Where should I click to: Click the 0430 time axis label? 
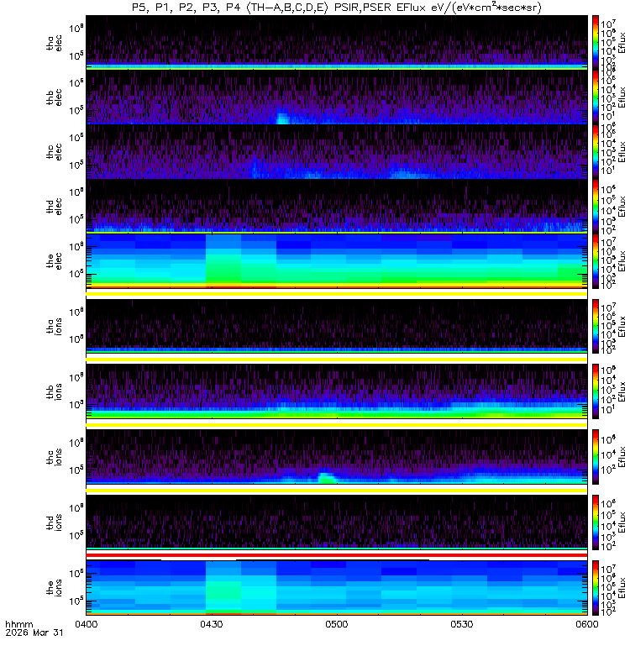[x=212, y=624]
